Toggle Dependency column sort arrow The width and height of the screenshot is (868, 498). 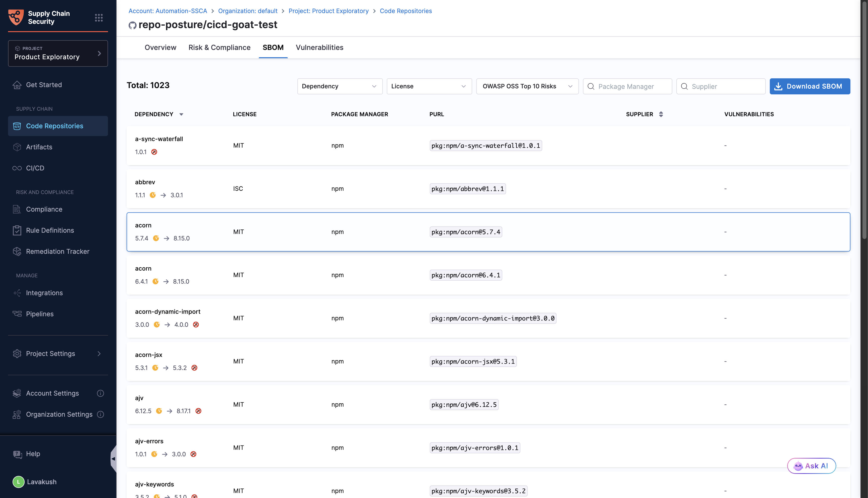[x=181, y=114]
